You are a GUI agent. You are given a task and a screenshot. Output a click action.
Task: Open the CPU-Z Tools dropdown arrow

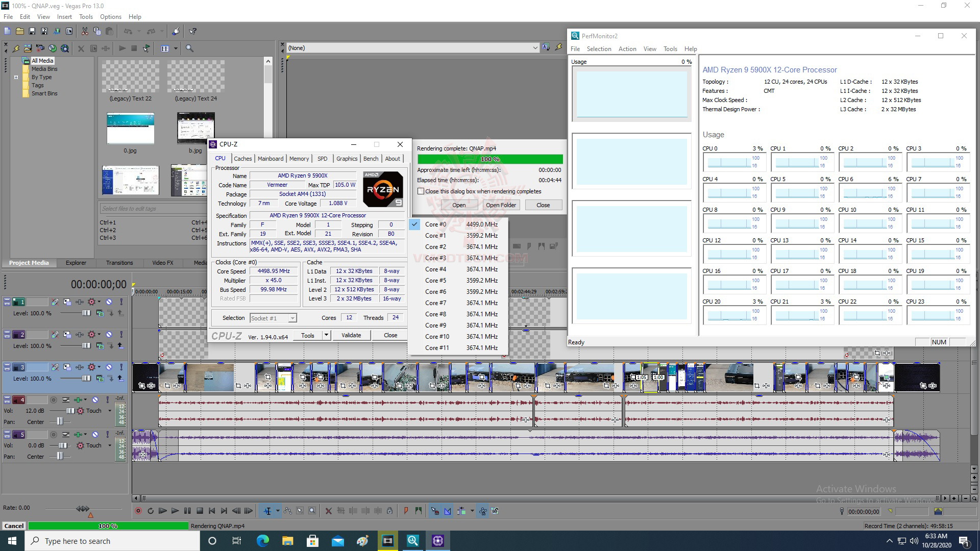(x=326, y=335)
